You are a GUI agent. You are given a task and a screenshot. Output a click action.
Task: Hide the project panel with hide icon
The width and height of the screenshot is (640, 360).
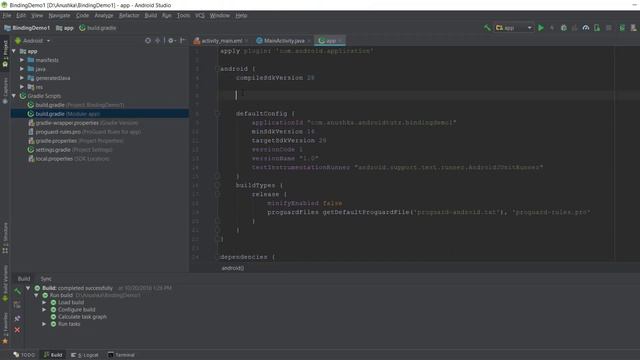tap(182, 40)
